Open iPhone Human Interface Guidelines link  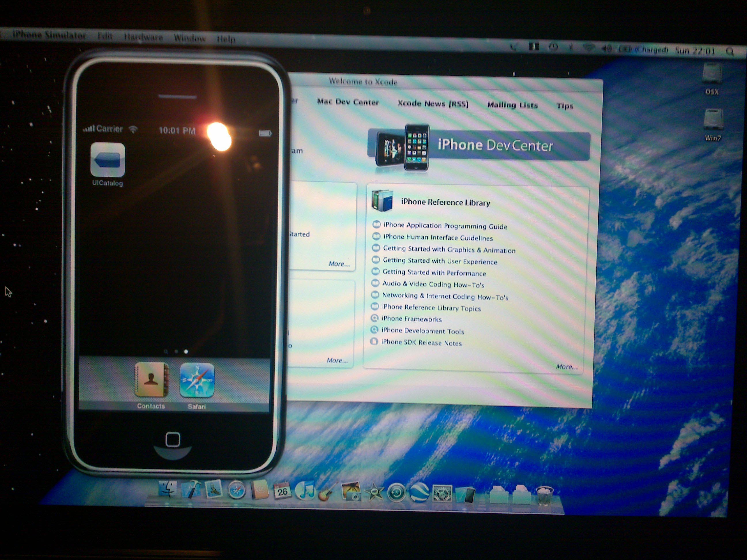tap(438, 238)
